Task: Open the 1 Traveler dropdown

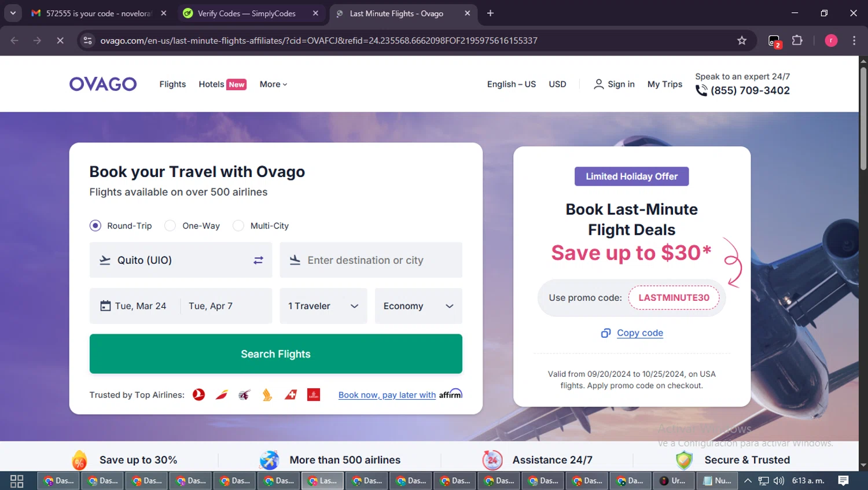Action: 323,306
